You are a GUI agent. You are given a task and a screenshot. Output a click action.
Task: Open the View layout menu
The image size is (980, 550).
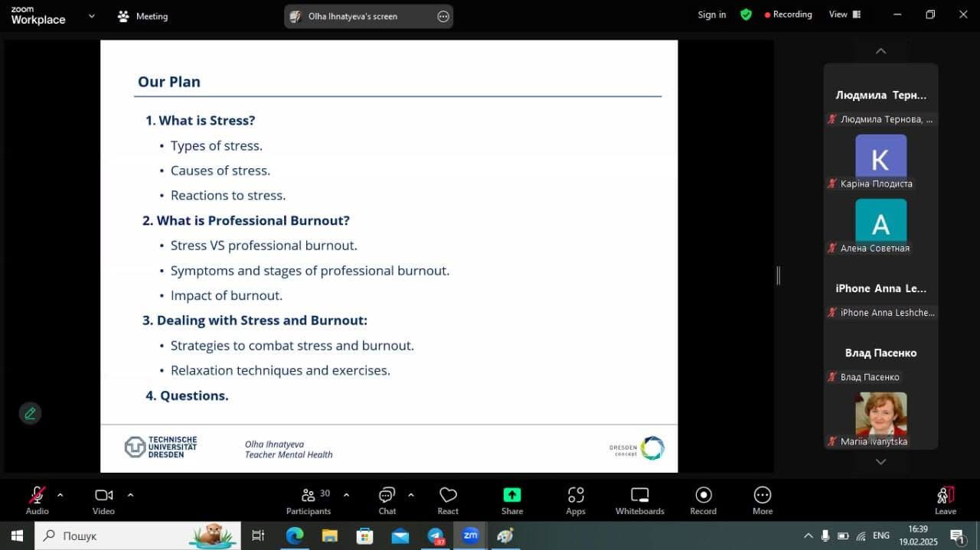844,15
